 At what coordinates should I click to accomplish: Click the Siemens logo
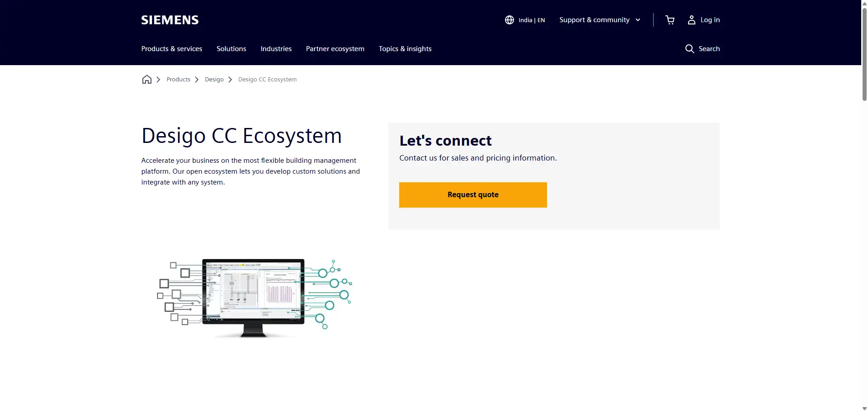(x=170, y=20)
